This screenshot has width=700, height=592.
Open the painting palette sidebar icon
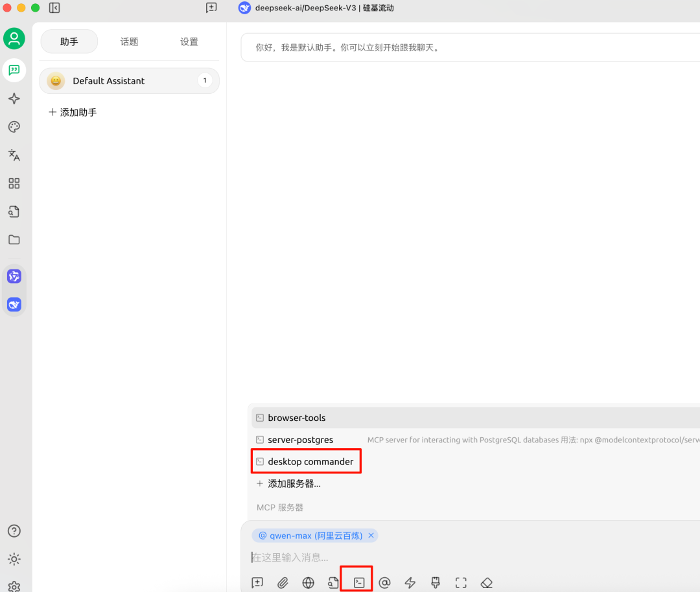(x=14, y=126)
